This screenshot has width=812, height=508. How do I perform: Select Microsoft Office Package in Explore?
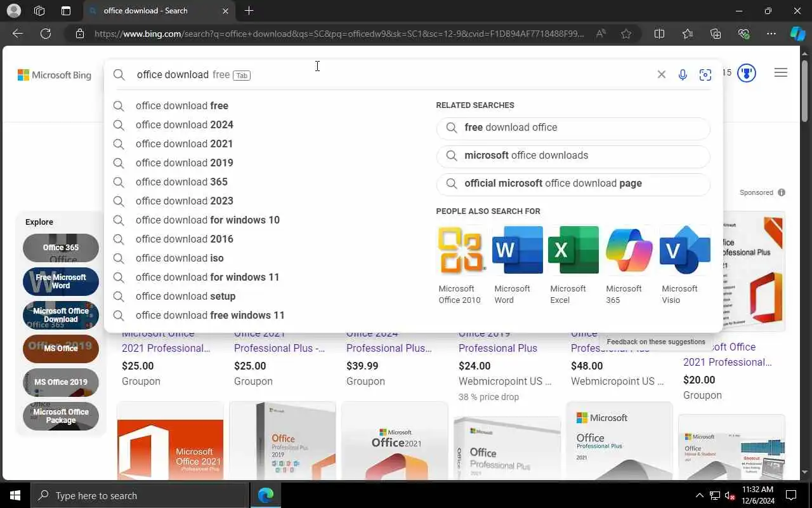61,416
